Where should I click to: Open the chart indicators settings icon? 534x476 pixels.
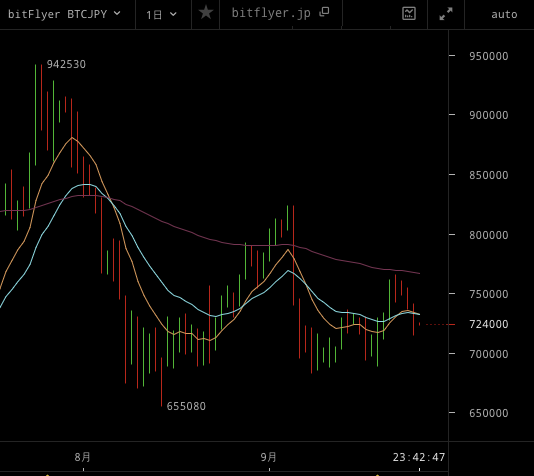click(409, 14)
